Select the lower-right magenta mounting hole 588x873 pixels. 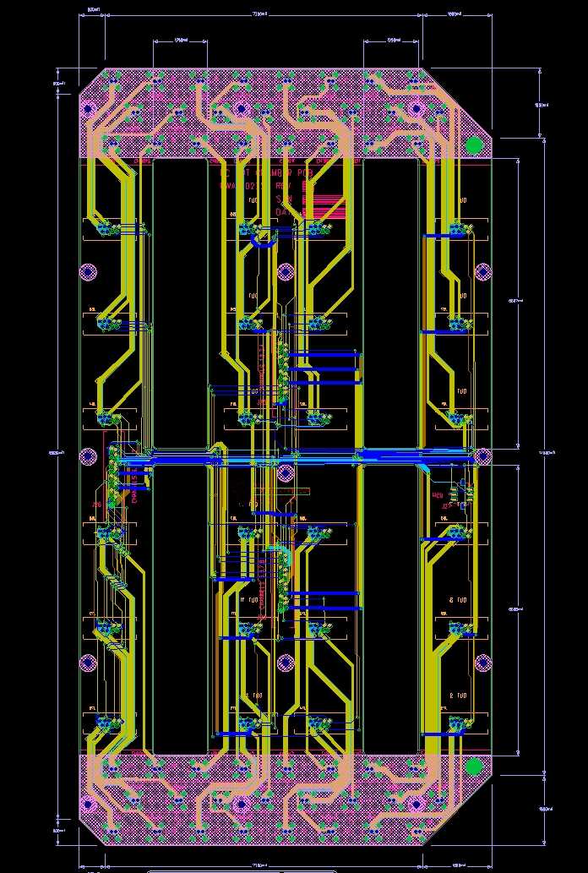click(x=482, y=663)
